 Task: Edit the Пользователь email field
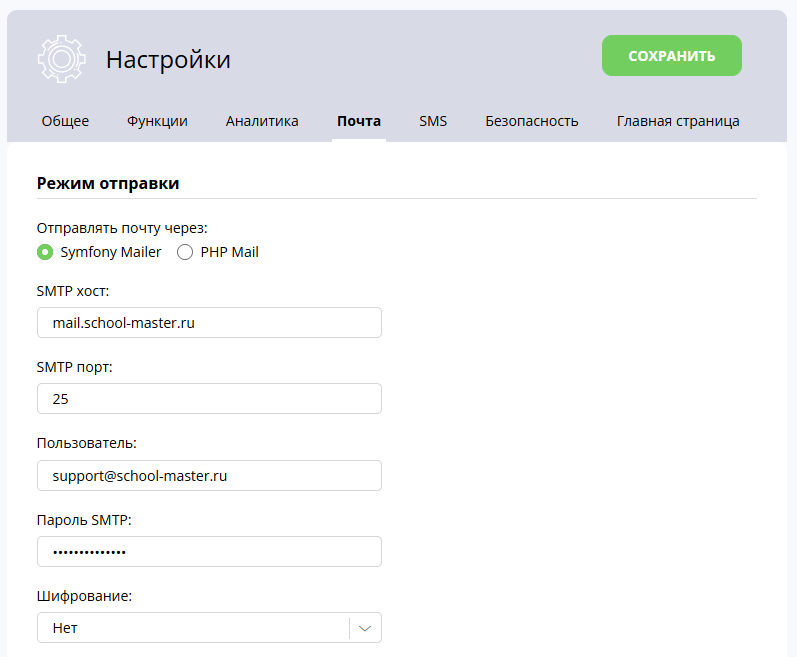(209, 476)
